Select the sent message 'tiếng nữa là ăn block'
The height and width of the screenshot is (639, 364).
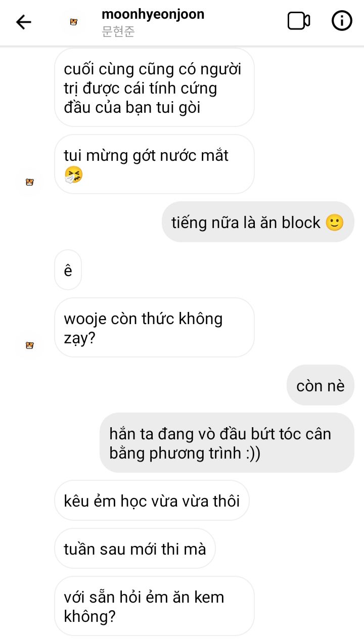coord(258,222)
